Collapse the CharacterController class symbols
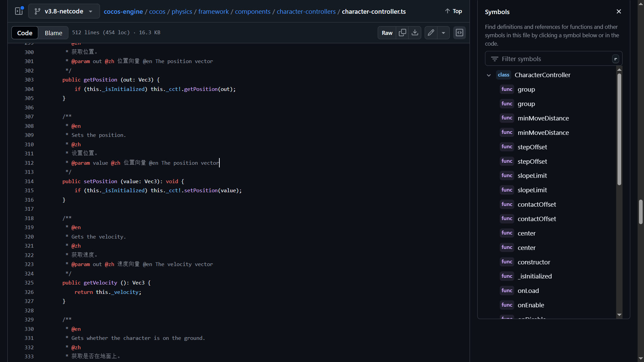 click(489, 75)
